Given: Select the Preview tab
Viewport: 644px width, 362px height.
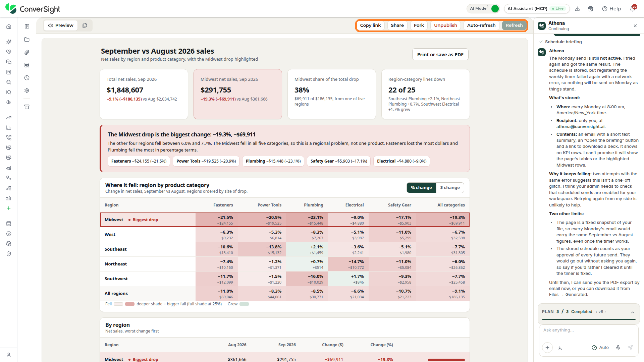Looking at the screenshot, I should pyautogui.click(x=61, y=25).
